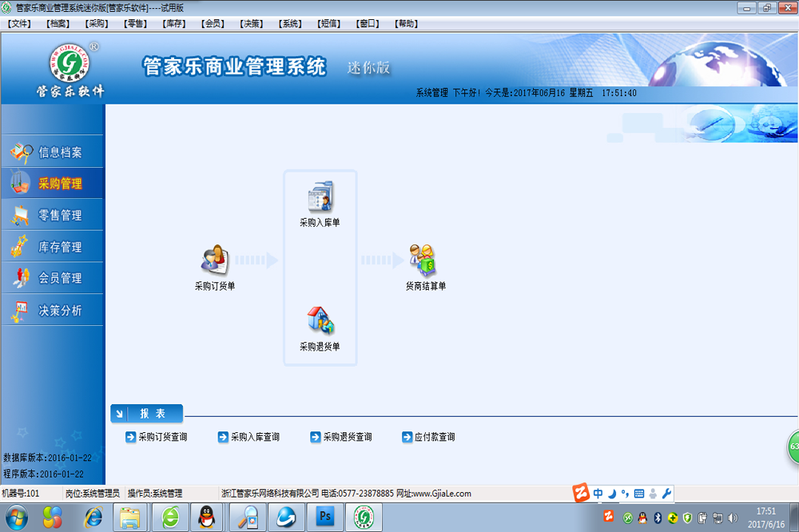This screenshot has height=532, width=799.
Task: Click the Bluetooth tray icon
Action: (x=658, y=518)
